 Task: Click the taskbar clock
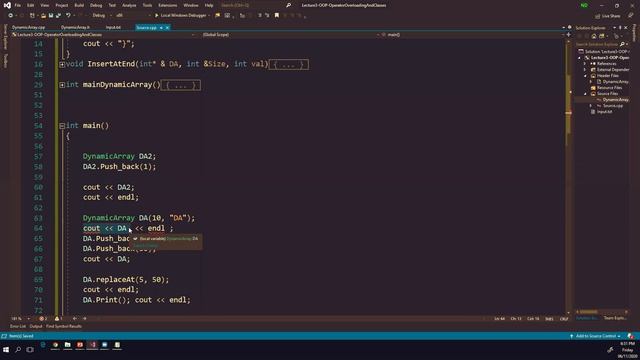(x=628, y=350)
